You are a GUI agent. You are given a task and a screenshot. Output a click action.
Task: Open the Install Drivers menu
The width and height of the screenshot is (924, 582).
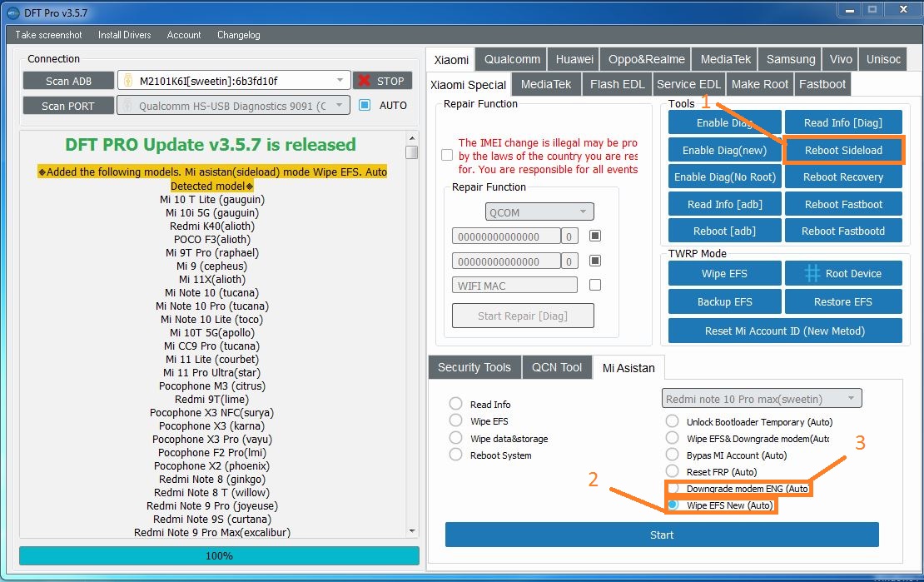coord(124,35)
